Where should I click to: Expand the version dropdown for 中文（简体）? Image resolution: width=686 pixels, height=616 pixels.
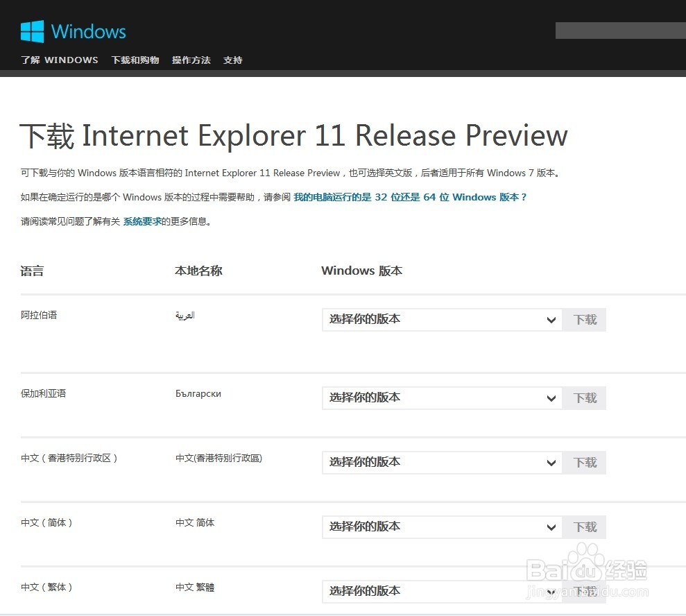[x=442, y=527]
